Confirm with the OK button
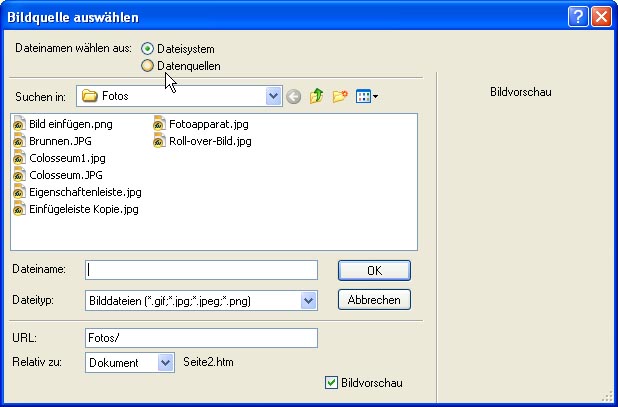Viewport: 618px width, 407px height. click(x=374, y=270)
